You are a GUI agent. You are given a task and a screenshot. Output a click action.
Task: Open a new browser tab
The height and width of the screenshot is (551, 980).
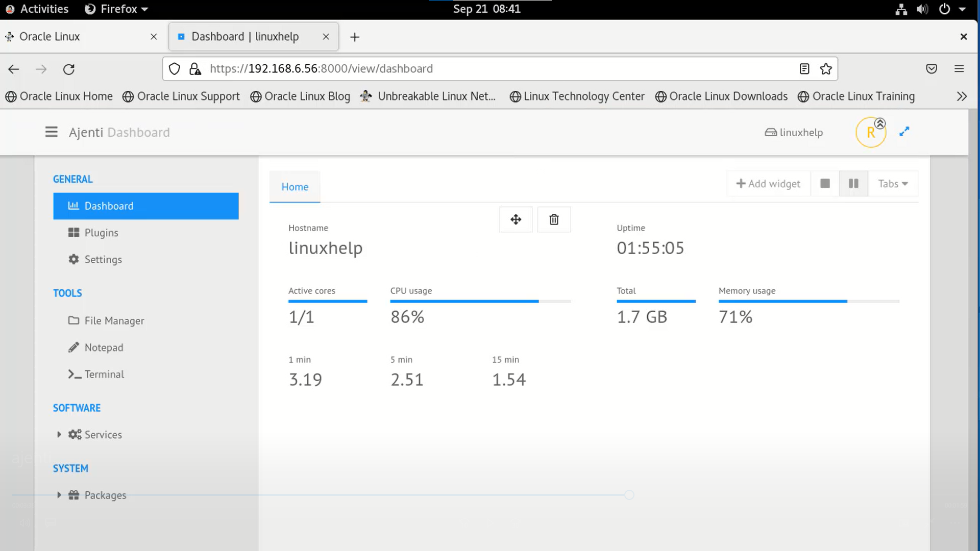[x=355, y=37]
